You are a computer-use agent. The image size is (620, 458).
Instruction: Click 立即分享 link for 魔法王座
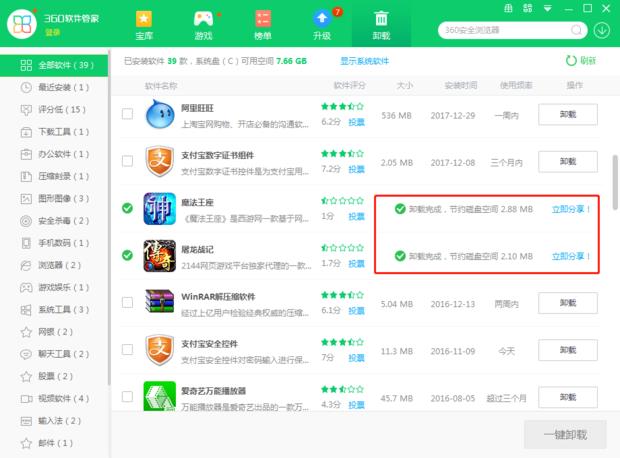571,209
